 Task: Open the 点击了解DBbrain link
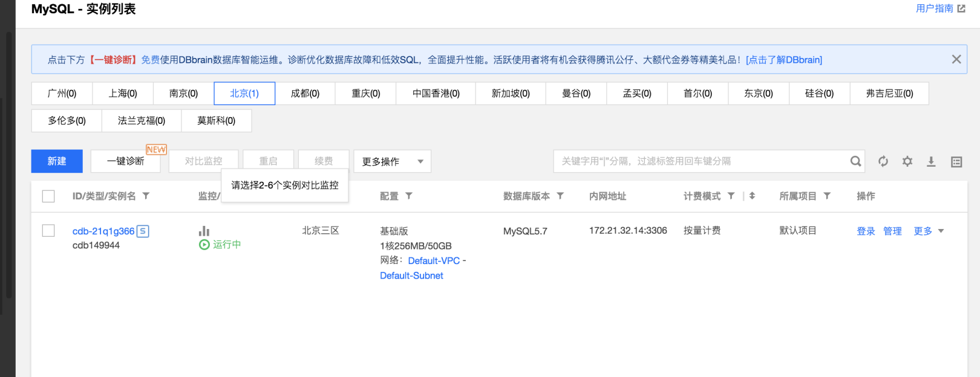click(784, 60)
